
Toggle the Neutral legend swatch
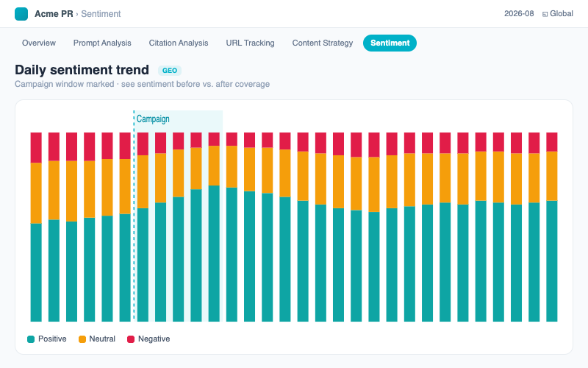(x=82, y=339)
